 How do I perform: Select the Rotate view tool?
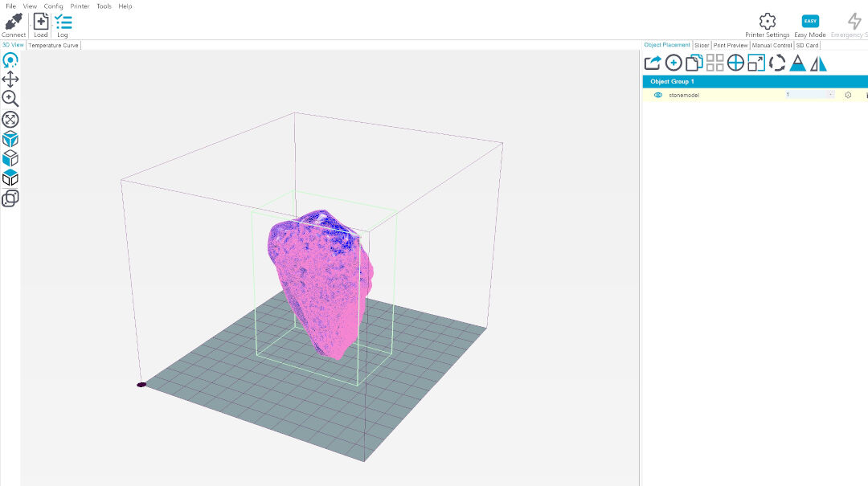pos(10,59)
